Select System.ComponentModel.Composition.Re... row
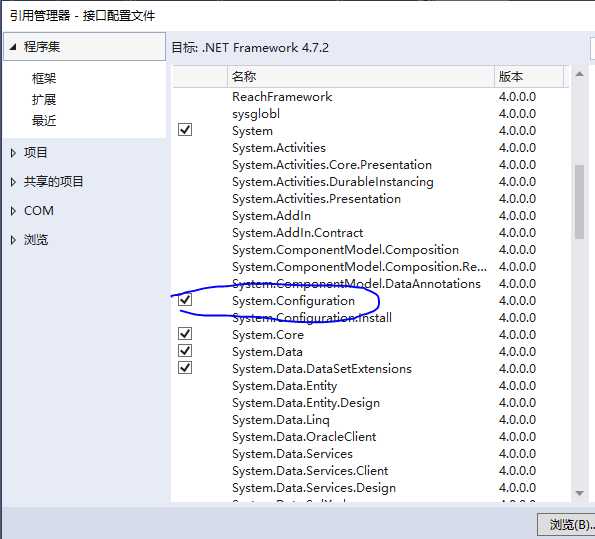 click(x=371, y=267)
